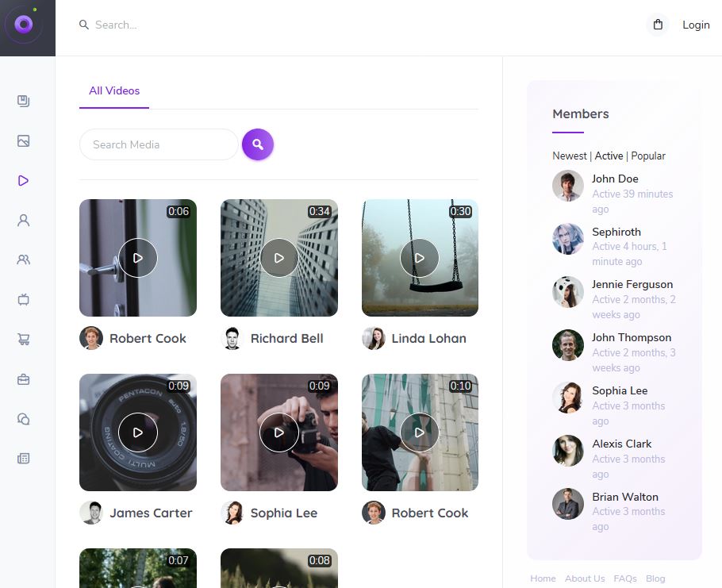Screen dimensions: 722x588
Task: Click the purple site logo
Action: point(24,24)
